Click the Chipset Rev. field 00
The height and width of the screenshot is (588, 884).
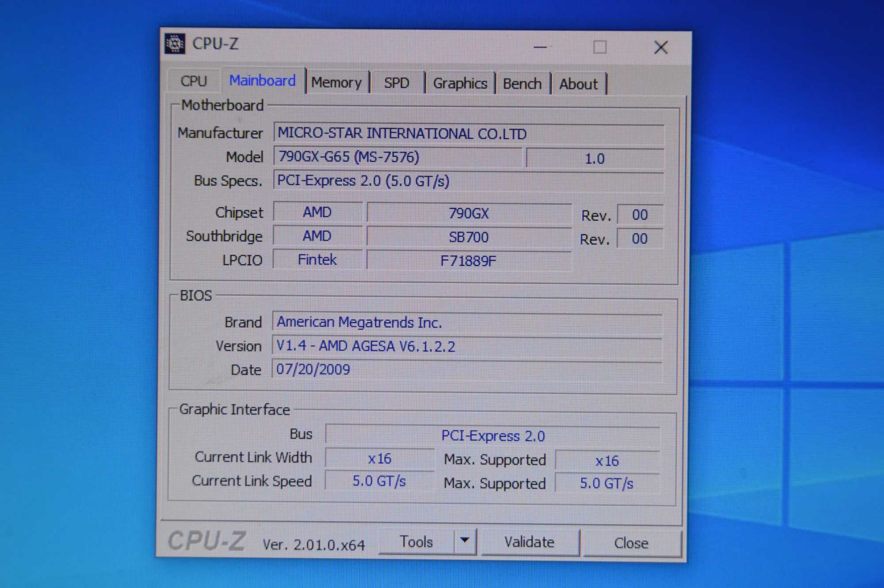tap(640, 215)
